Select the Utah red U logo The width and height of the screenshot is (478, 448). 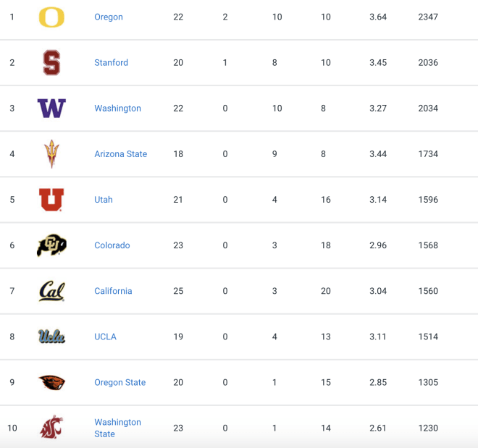[51, 200]
